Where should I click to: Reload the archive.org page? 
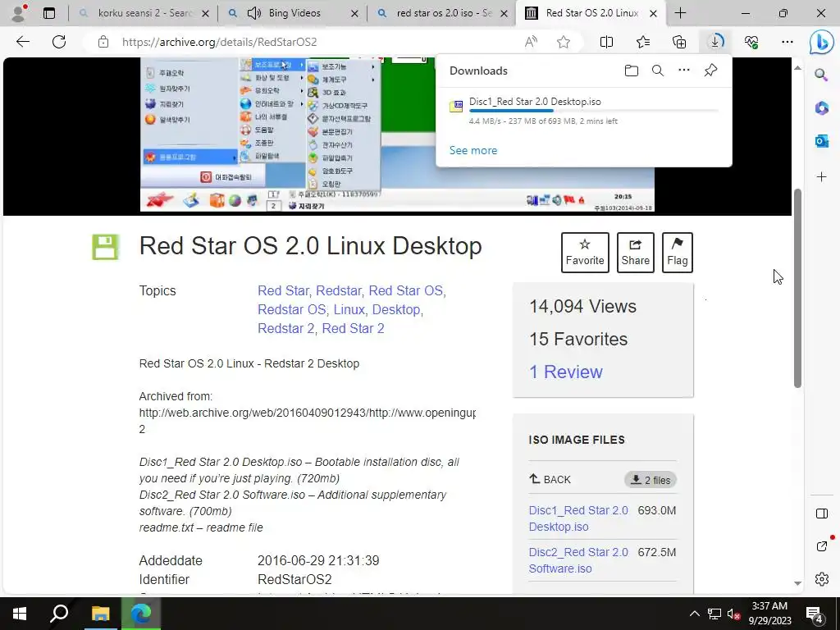[59, 42]
